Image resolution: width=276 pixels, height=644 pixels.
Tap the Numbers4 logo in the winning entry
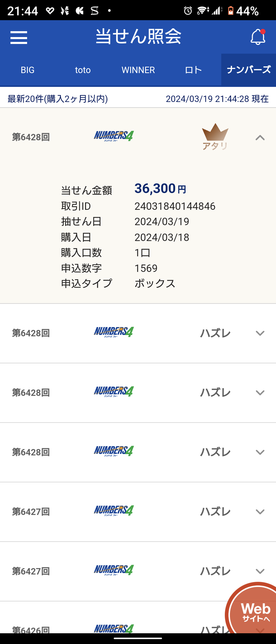pos(114,136)
